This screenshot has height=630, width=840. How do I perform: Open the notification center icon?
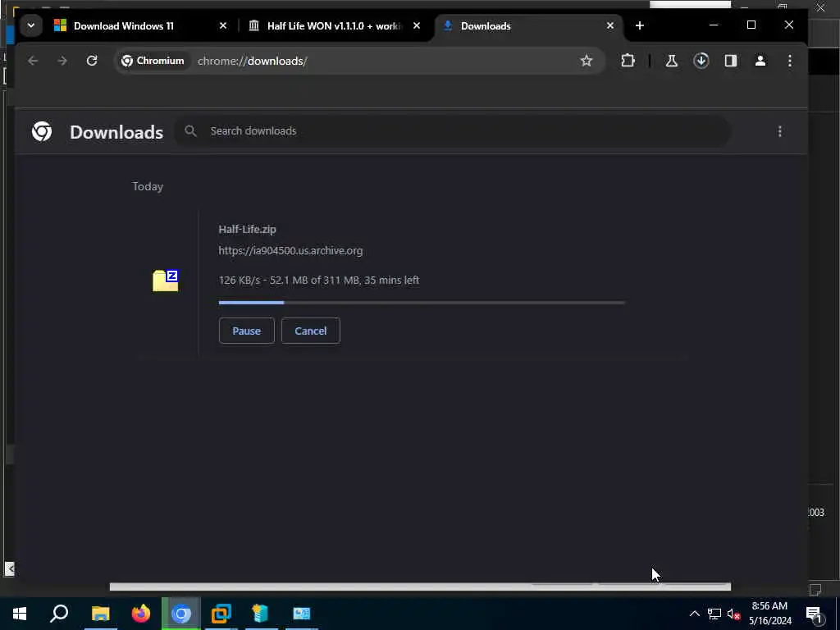coord(814,614)
